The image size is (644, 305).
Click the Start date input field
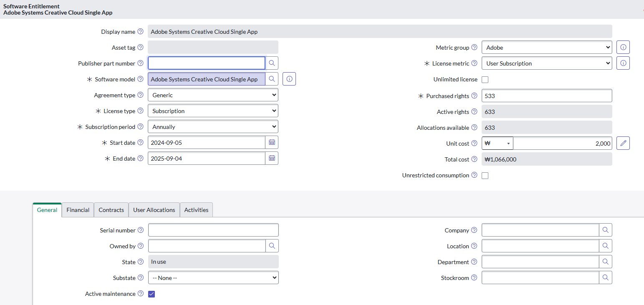tap(207, 142)
